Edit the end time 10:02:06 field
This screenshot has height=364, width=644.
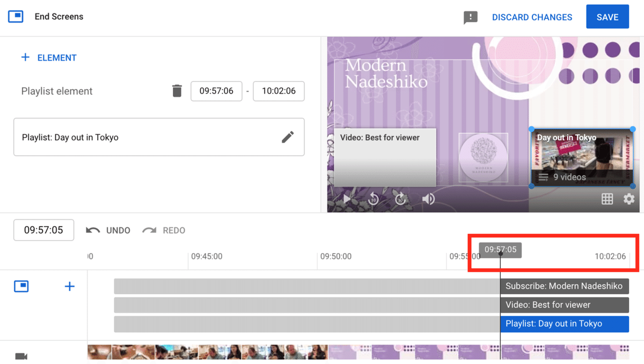279,91
